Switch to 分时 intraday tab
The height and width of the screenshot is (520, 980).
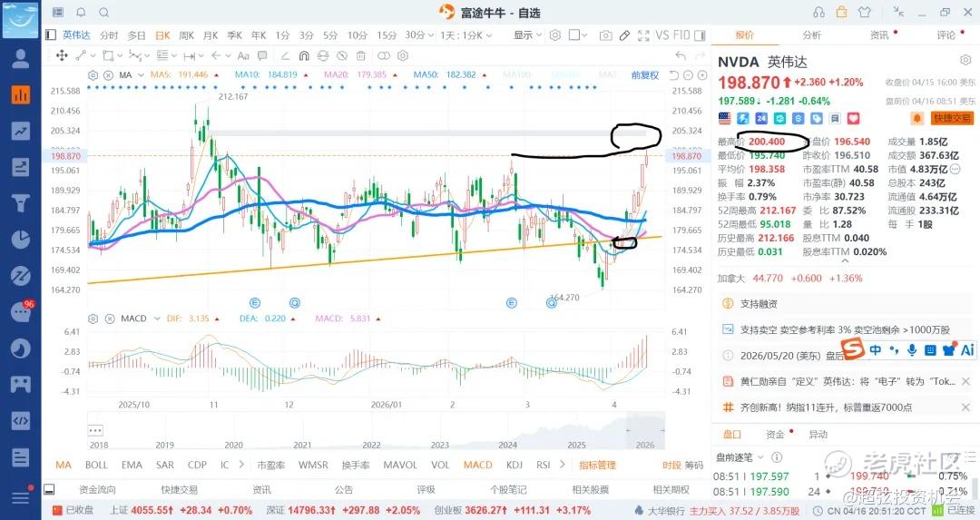click(x=109, y=35)
